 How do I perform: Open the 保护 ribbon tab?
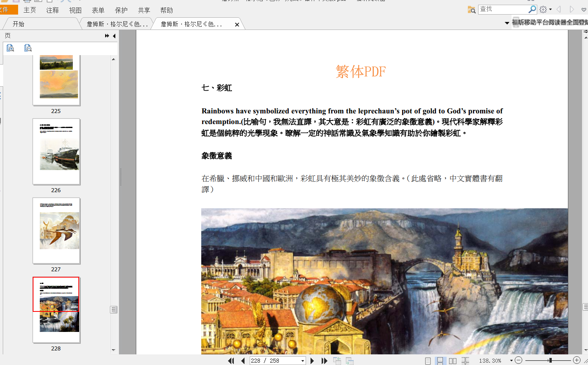click(x=121, y=10)
